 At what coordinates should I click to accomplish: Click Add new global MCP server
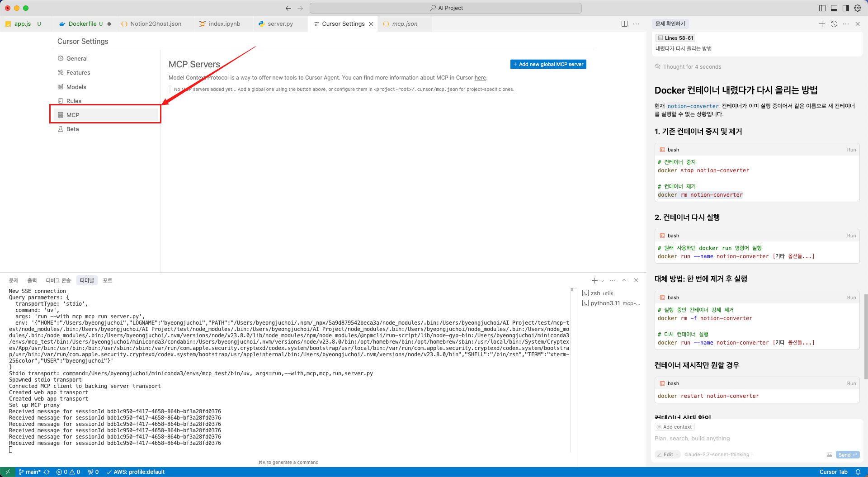(548, 64)
